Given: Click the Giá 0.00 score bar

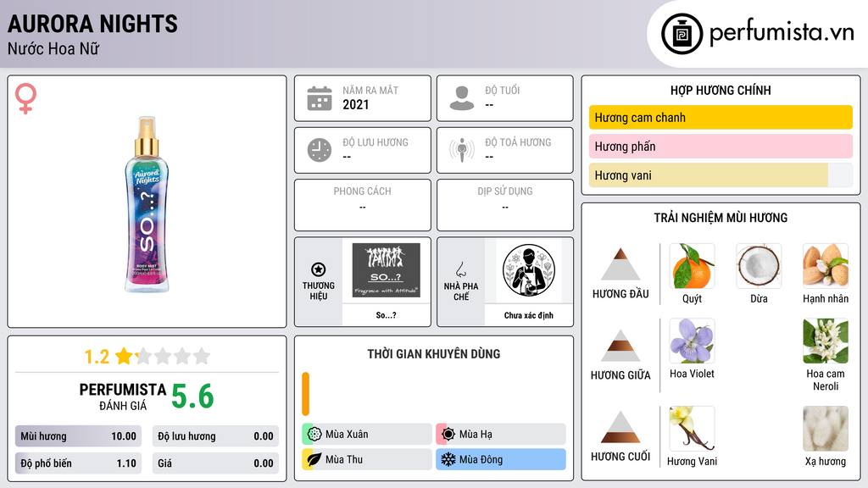Looking at the screenshot, I should coord(215,463).
